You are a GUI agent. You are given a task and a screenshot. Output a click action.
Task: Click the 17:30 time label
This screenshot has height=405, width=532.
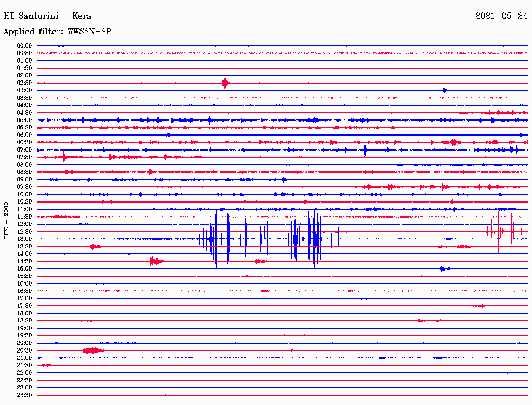[x=24, y=306]
